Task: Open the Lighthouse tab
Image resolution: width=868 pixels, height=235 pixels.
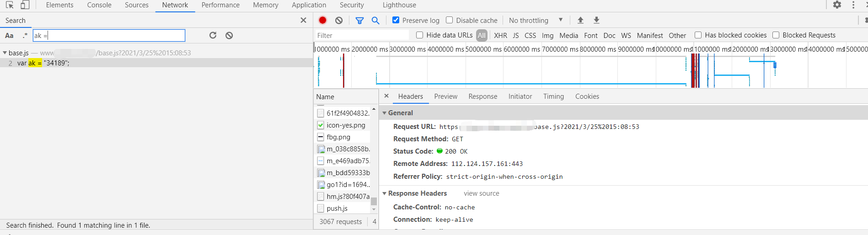Action: pos(399,5)
